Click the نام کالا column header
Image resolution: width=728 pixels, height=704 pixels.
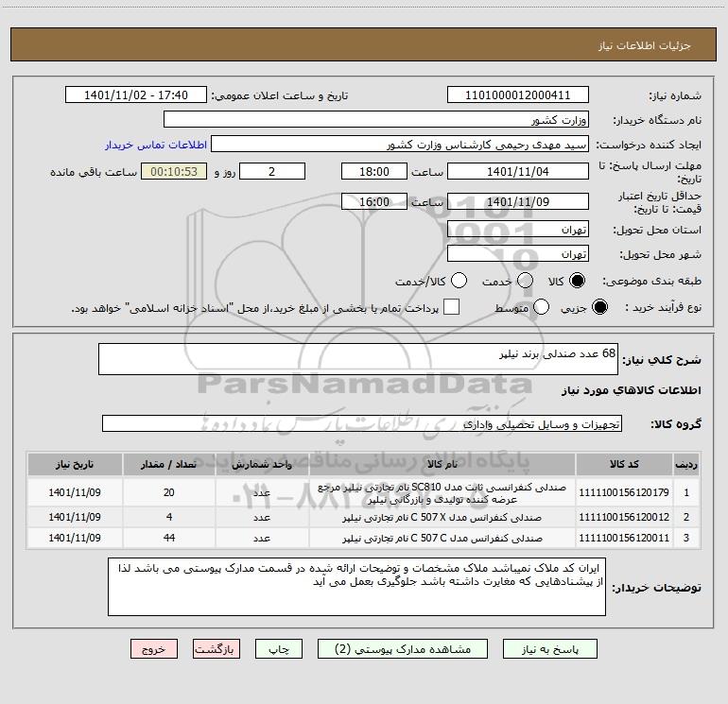[442, 465]
